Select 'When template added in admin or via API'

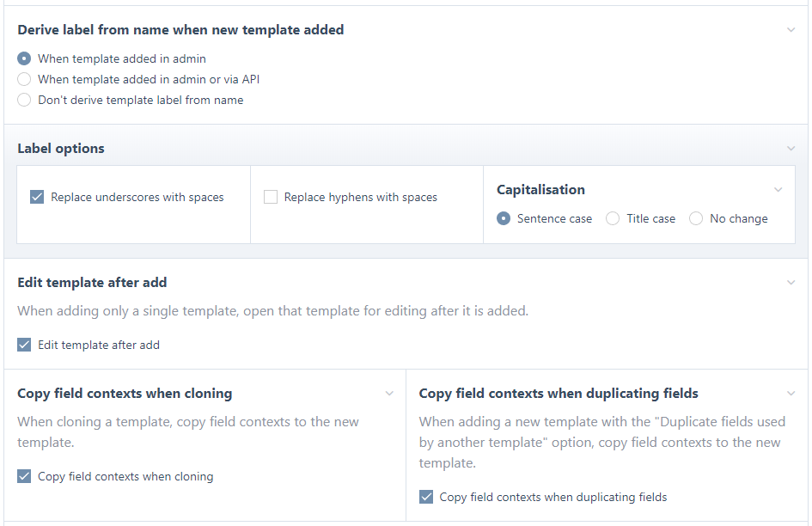24,79
